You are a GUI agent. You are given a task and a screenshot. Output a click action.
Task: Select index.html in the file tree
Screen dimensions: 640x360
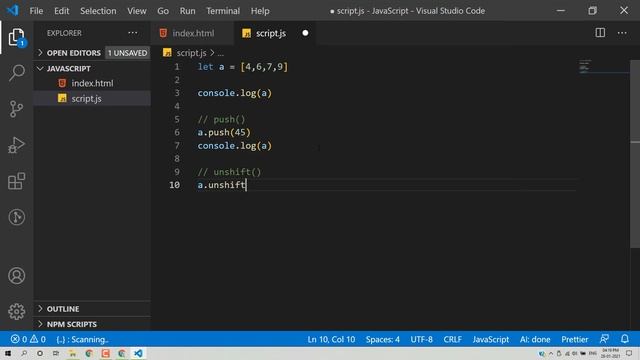(92, 83)
